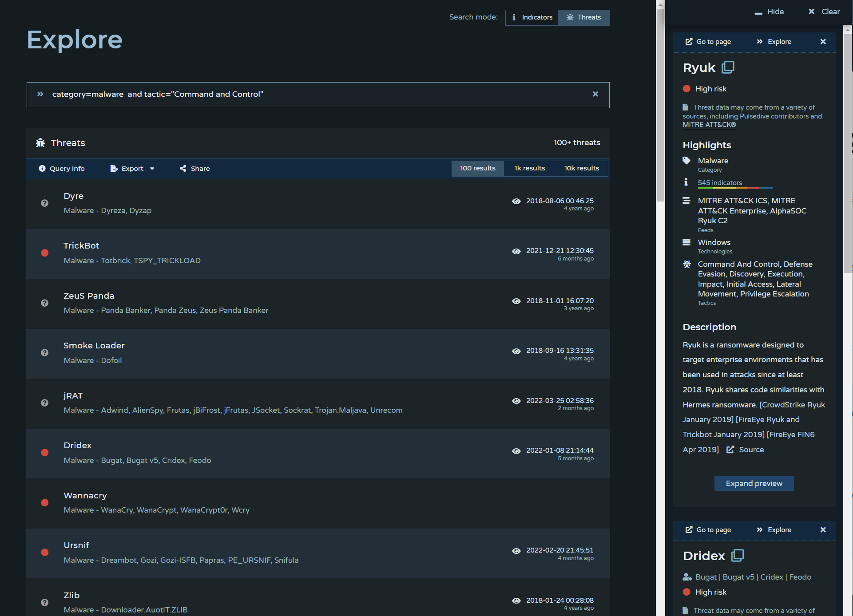Click the unknown-risk icon next to jRAT

[x=44, y=403]
